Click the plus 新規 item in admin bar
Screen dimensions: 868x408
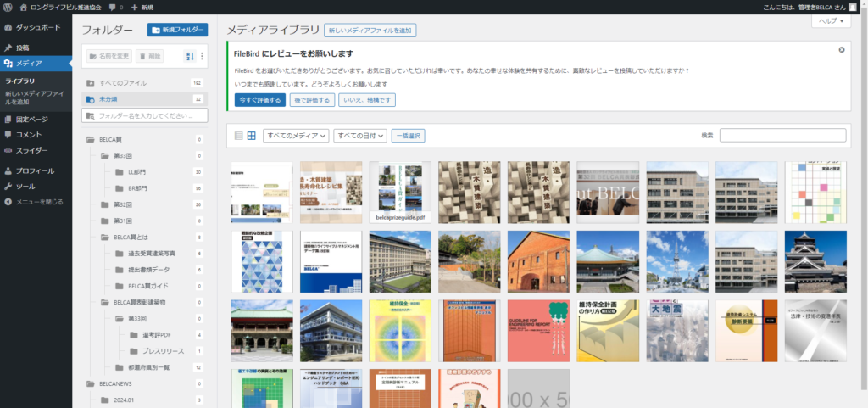[142, 7]
